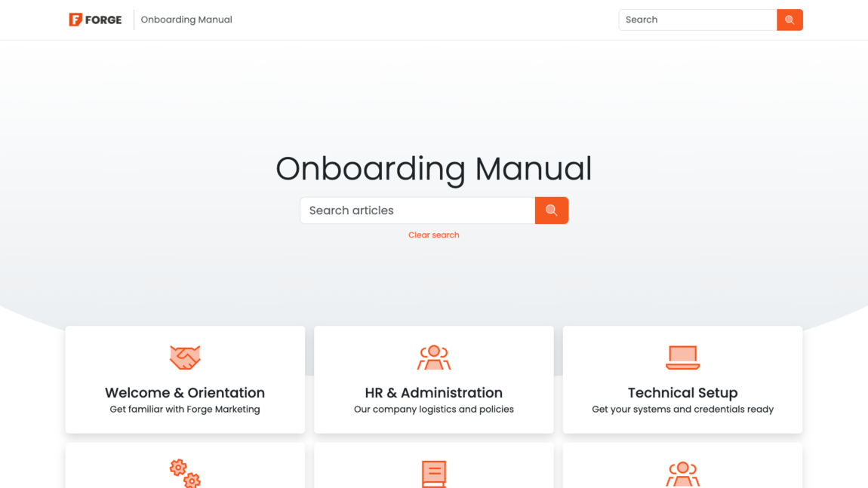This screenshot has width=868, height=488.
Task: Click the search icon beside Search articles field
Action: tap(551, 210)
